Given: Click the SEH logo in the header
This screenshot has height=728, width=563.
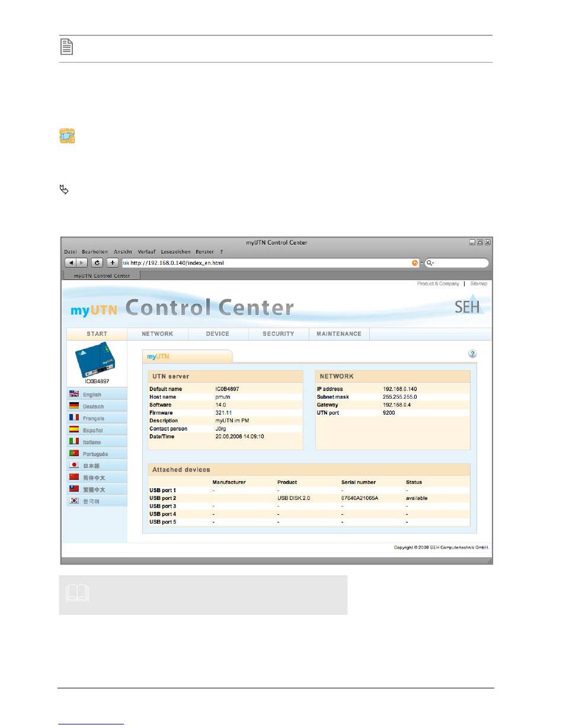Looking at the screenshot, I should pos(469,306).
